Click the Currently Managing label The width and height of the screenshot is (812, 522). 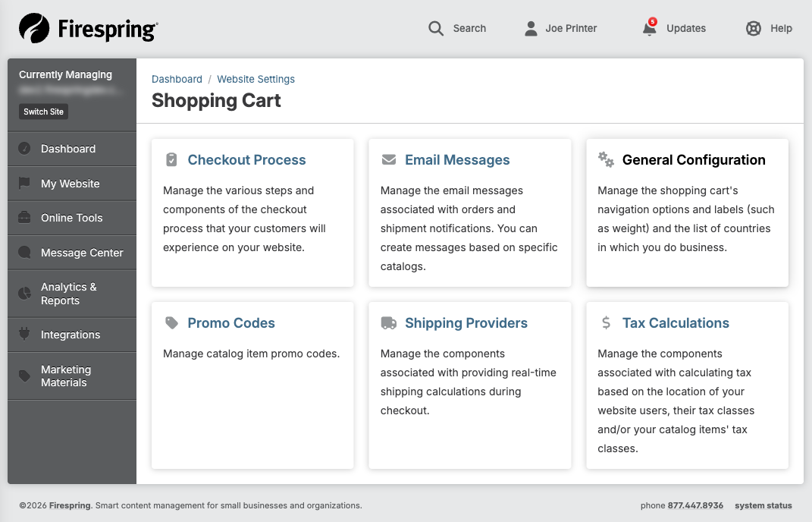click(66, 74)
